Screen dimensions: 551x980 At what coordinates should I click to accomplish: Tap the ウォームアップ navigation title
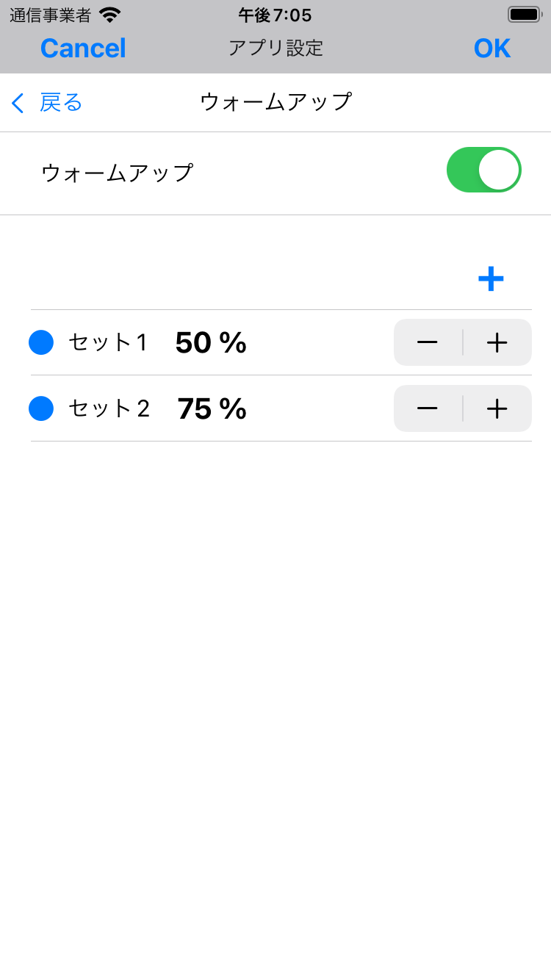point(275,102)
